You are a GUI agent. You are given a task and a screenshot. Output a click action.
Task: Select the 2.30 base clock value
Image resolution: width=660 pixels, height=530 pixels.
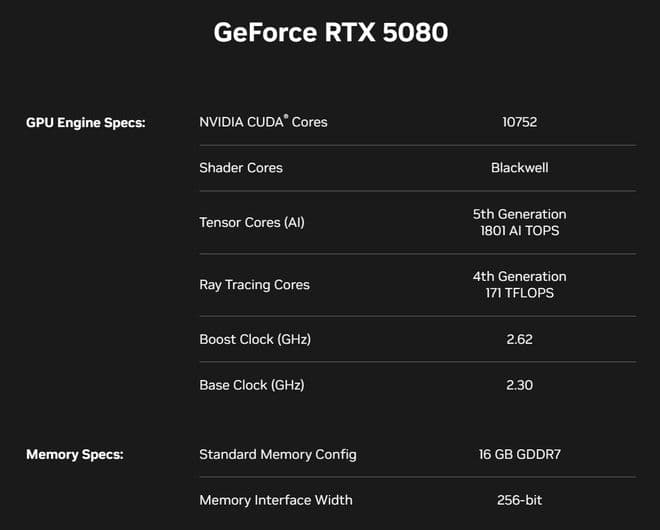point(519,385)
